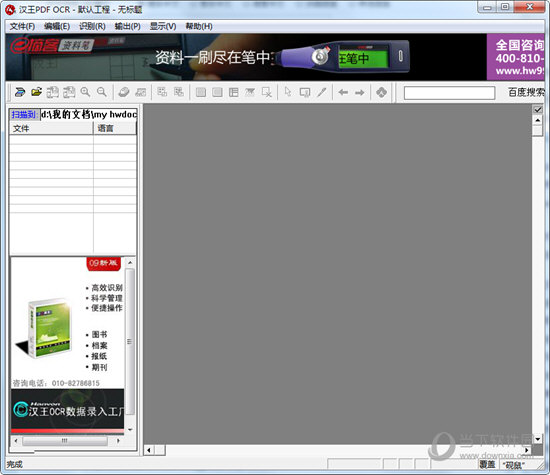Zoom out with the minus magnifier
This screenshot has height=475, width=550.
tap(102, 92)
